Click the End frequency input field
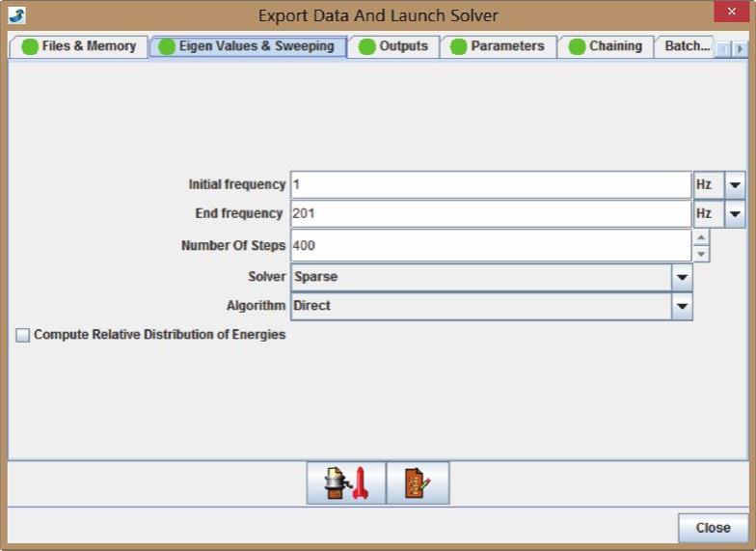 (x=490, y=213)
